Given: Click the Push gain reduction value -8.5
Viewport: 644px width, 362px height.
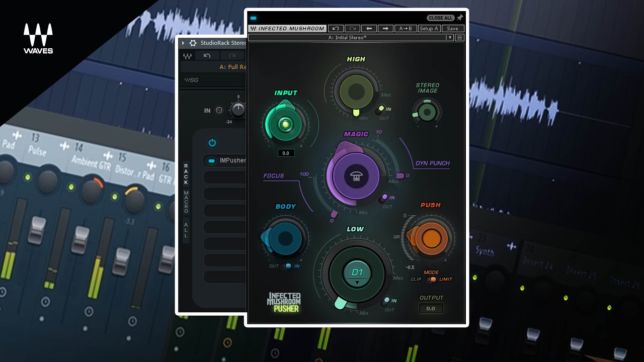Looking at the screenshot, I should coord(410,267).
